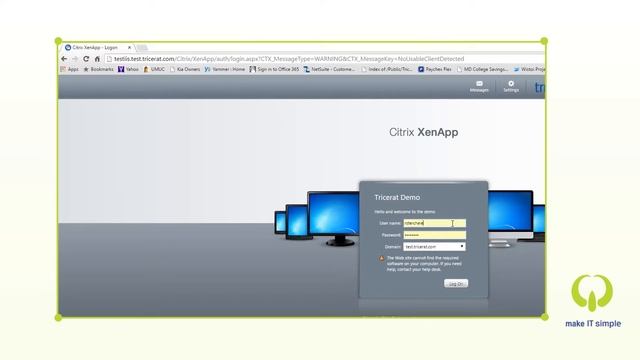Click the address bar URL
The image size is (640, 360).
289,59
